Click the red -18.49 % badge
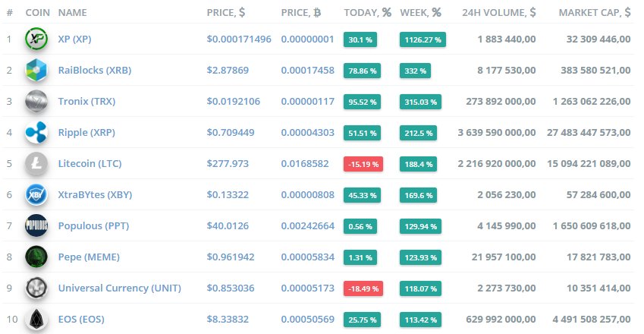644x334 pixels. [x=363, y=288]
